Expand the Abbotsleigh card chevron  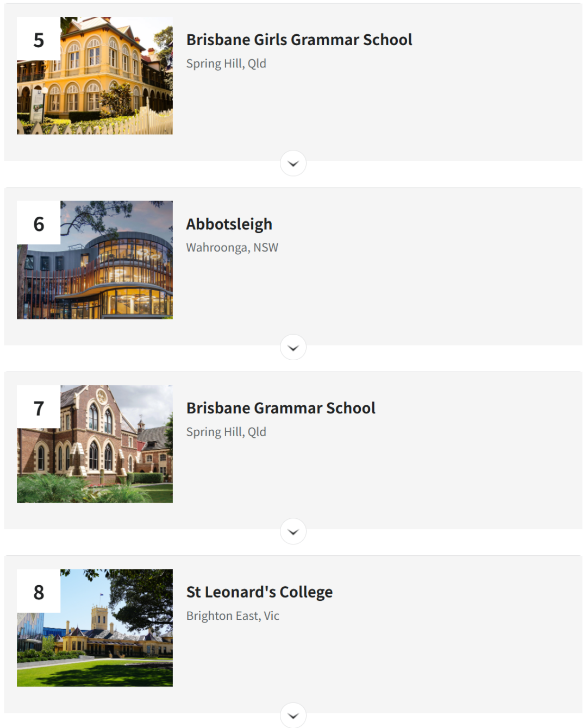click(293, 347)
